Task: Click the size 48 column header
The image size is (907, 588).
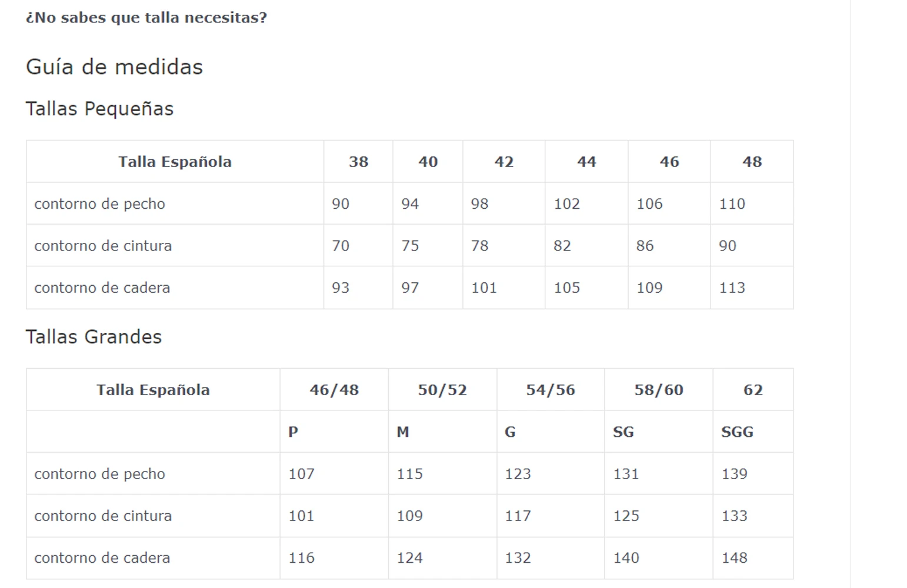Action: [752, 162]
